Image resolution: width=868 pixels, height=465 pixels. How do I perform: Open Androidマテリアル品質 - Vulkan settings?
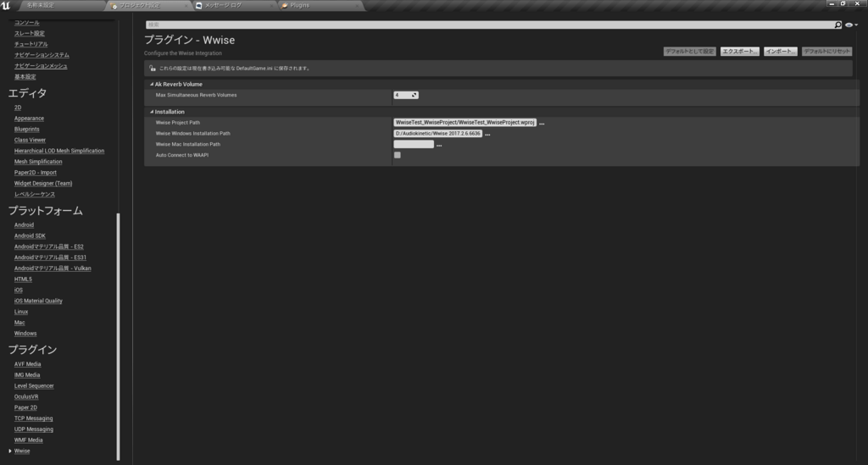53,268
